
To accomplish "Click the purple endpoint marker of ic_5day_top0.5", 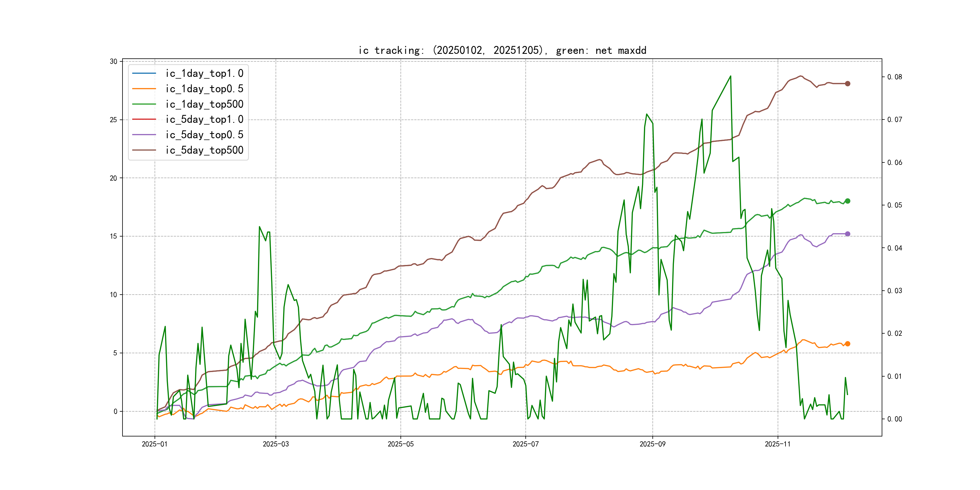I will click(847, 234).
